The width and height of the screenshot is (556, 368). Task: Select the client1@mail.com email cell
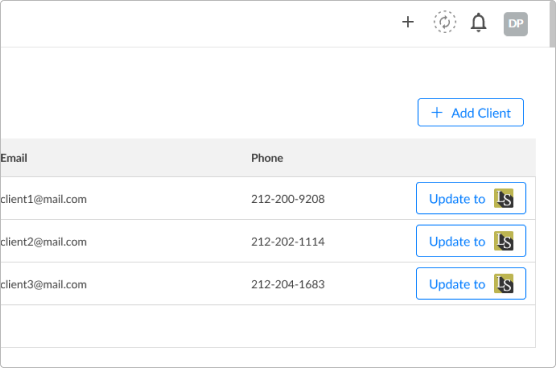43,199
